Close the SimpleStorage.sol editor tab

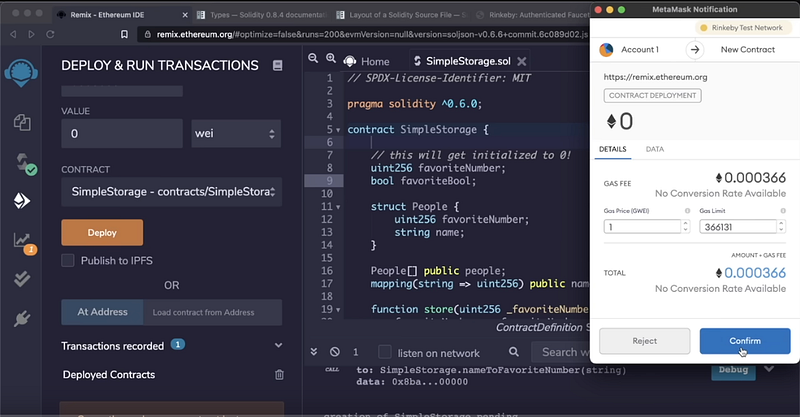pyautogui.click(x=521, y=61)
